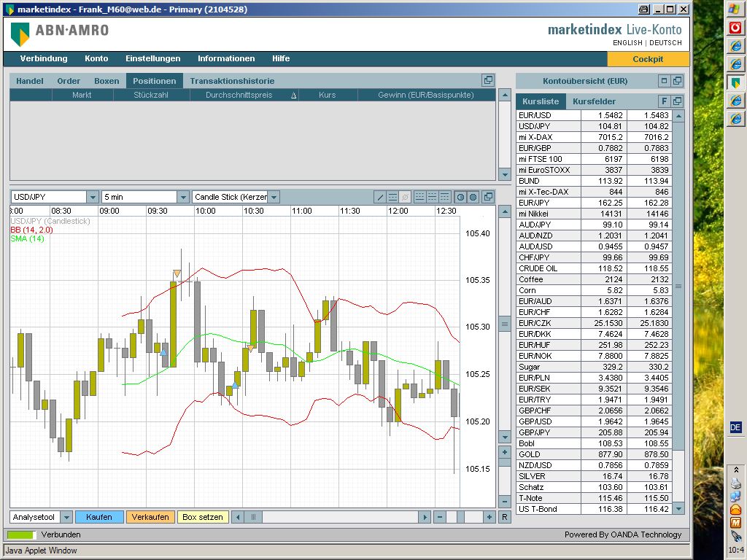Image resolution: width=747 pixels, height=560 pixels.
Task: Open the Einstellungen menu
Action: (152, 58)
